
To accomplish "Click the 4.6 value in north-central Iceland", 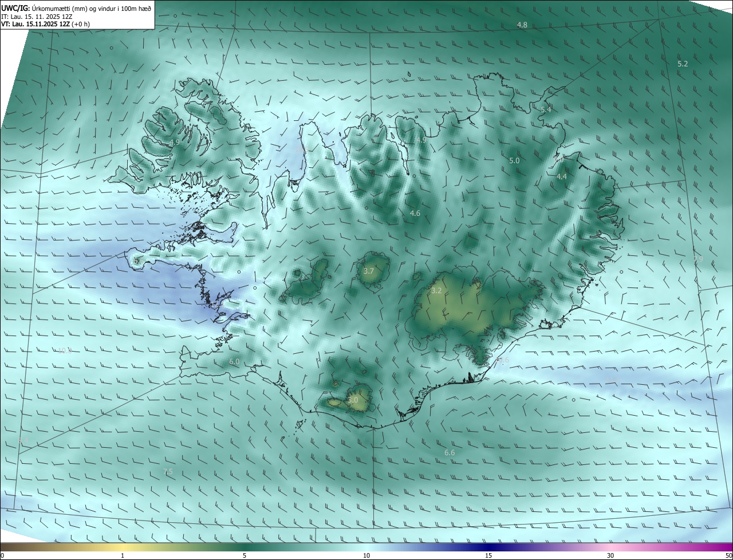I will [x=415, y=213].
